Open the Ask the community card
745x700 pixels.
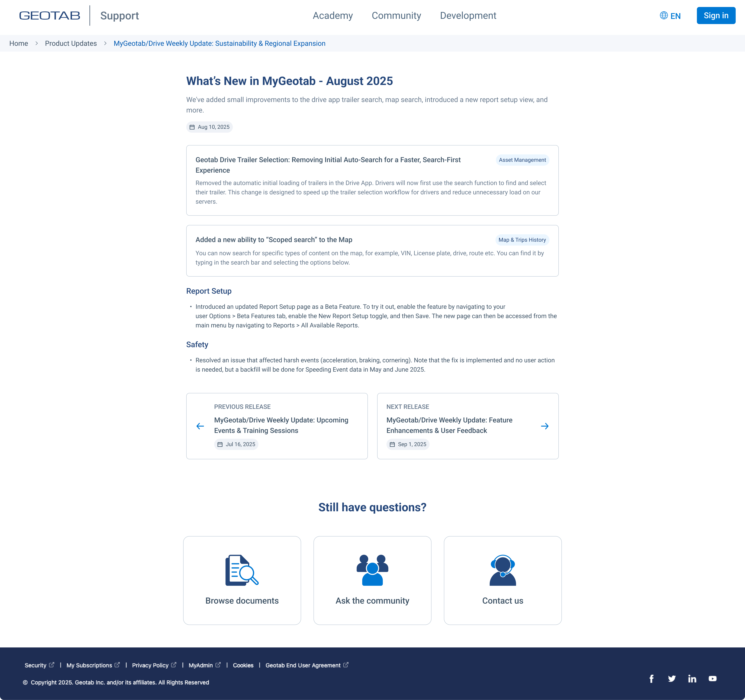click(372, 581)
